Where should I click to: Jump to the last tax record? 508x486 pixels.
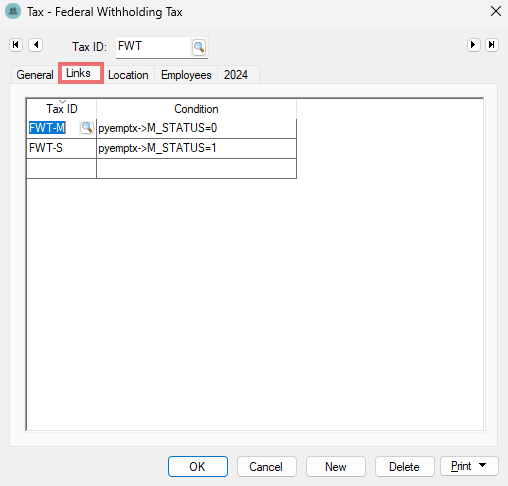(492, 45)
